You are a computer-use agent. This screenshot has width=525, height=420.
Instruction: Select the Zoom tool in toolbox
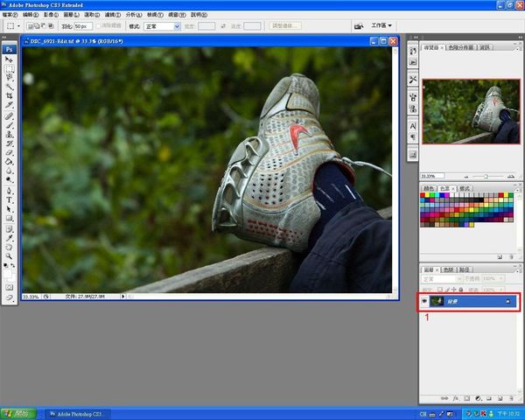point(9,256)
